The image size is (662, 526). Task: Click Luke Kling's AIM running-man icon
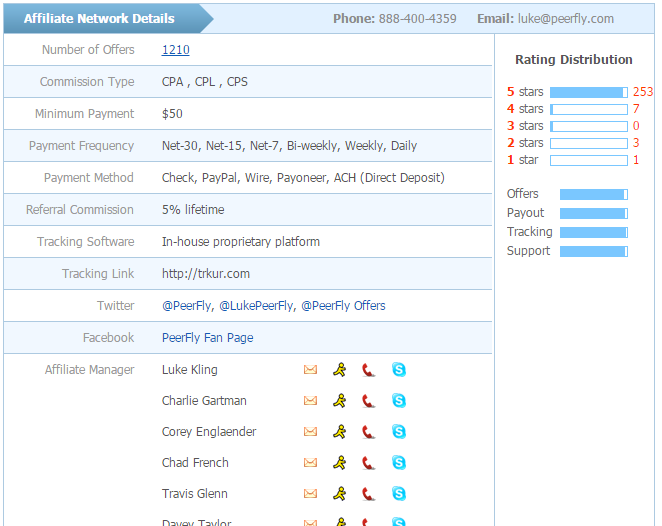(339, 369)
